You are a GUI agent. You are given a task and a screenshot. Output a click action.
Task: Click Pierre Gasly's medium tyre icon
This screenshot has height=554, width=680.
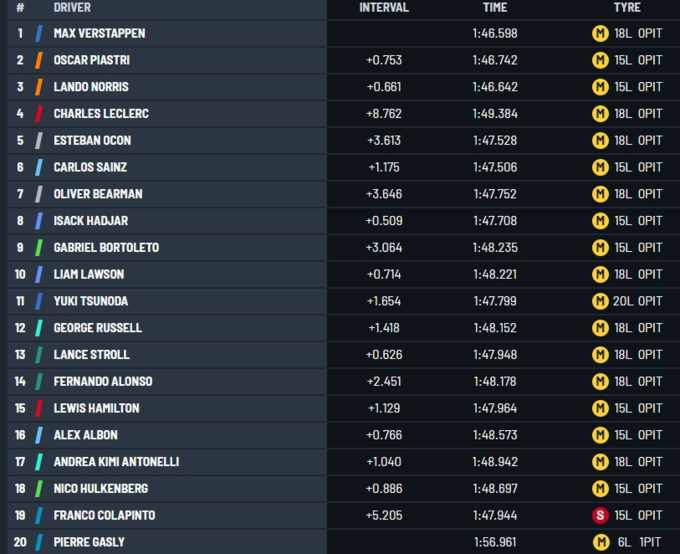[600, 542]
